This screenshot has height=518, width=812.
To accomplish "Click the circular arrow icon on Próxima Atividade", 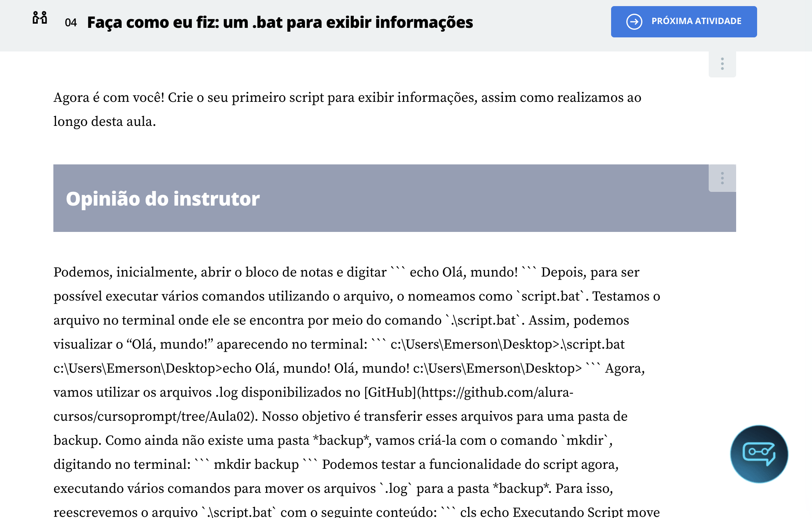I will [x=634, y=21].
